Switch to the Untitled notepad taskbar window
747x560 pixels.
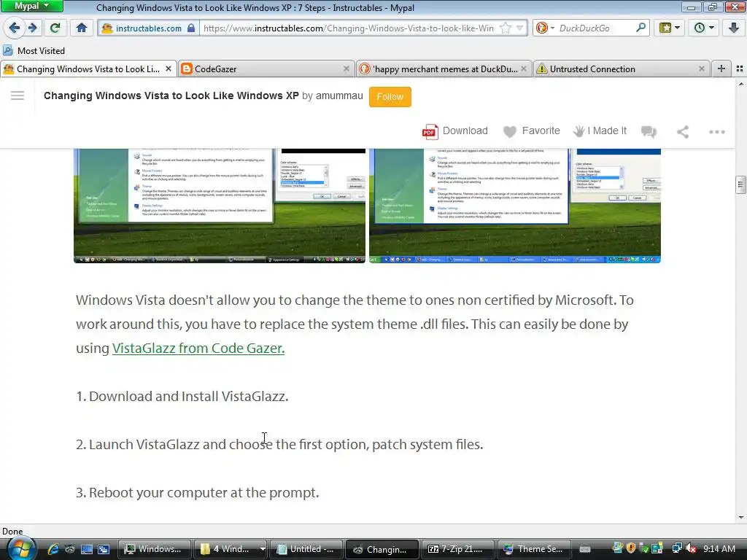click(x=306, y=549)
